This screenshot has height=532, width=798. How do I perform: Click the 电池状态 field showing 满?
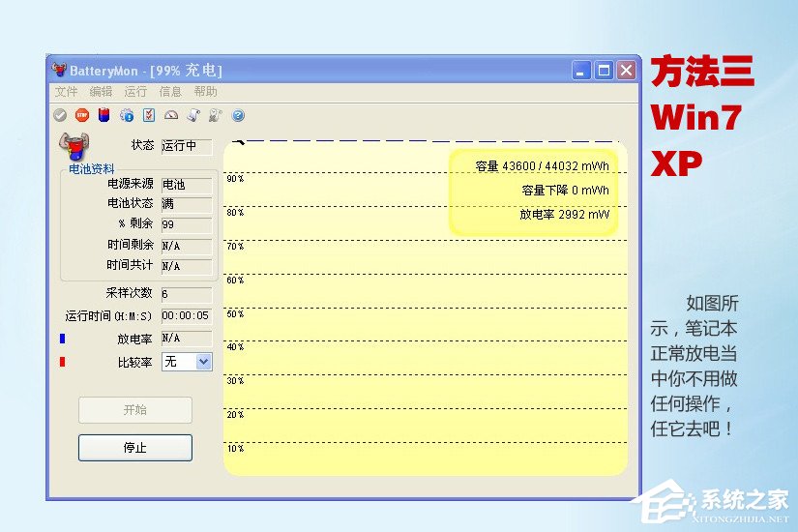[x=187, y=205]
